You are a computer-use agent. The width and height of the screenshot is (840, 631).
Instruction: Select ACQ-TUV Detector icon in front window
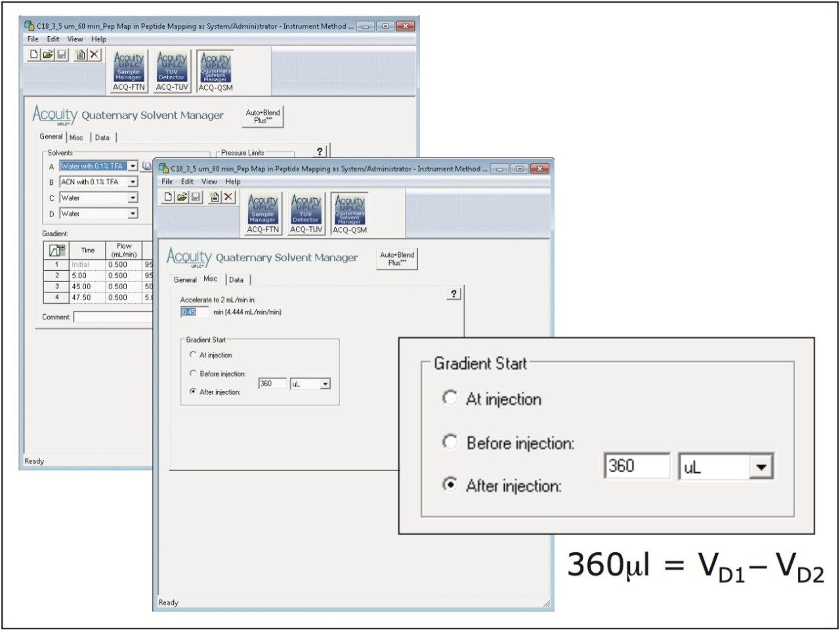coord(306,213)
